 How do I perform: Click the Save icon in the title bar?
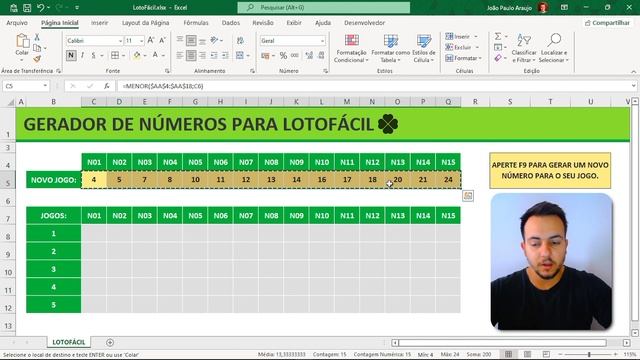point(27,7)
